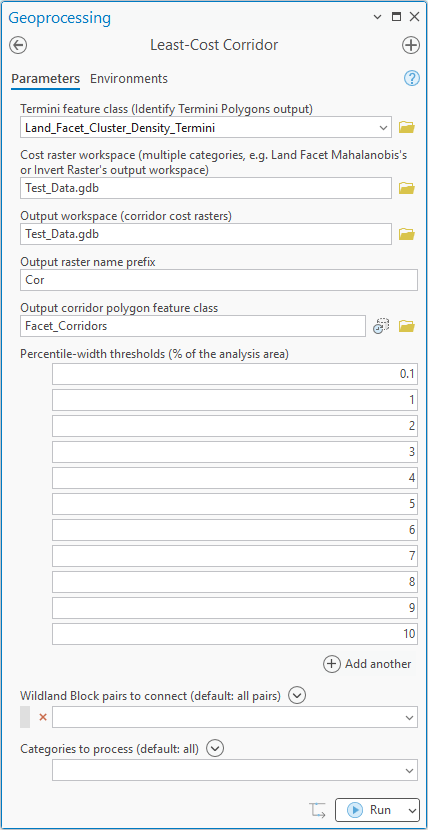Click the output dataset options icon
Image resolution: width=428 pixels, height=830 pixels.
[381, 326]
